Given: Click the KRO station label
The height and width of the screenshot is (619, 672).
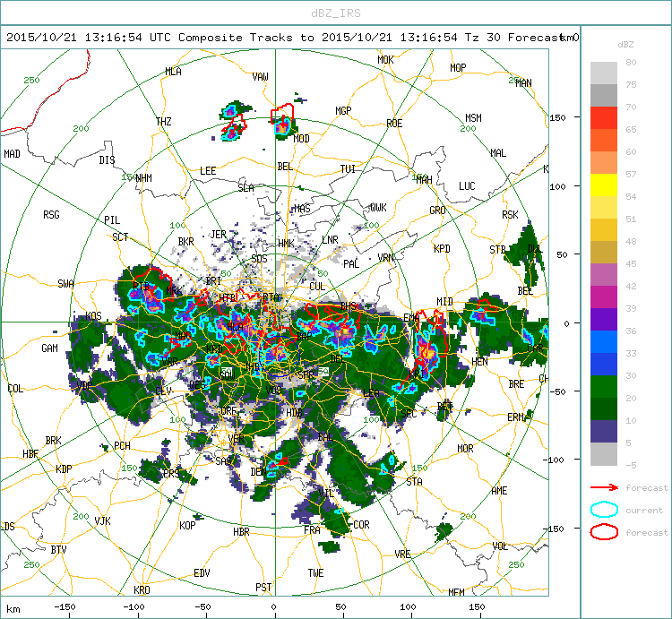Looking at the screenshot, I should (x=142, y=589).
